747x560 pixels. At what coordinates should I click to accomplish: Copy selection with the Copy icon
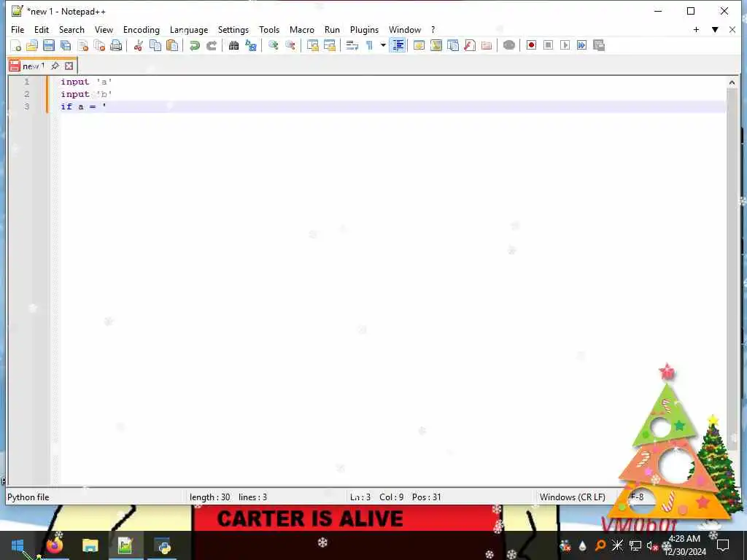point(155,45)
